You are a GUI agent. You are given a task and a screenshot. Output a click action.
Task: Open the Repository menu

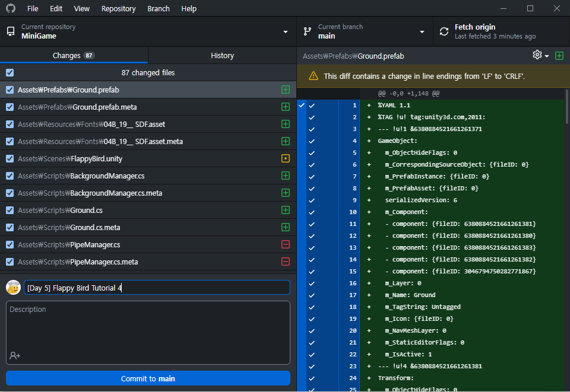119,8
